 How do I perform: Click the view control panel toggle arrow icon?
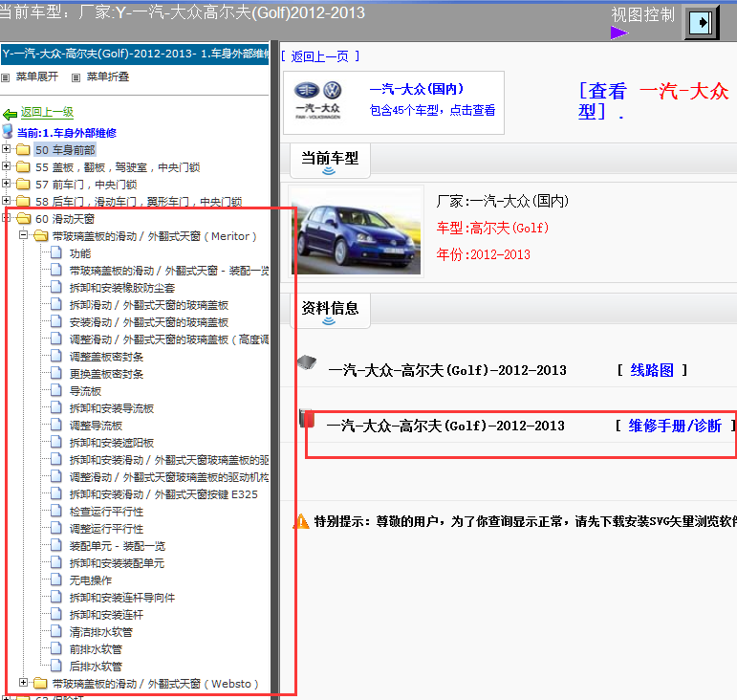[x=701, y=23]
